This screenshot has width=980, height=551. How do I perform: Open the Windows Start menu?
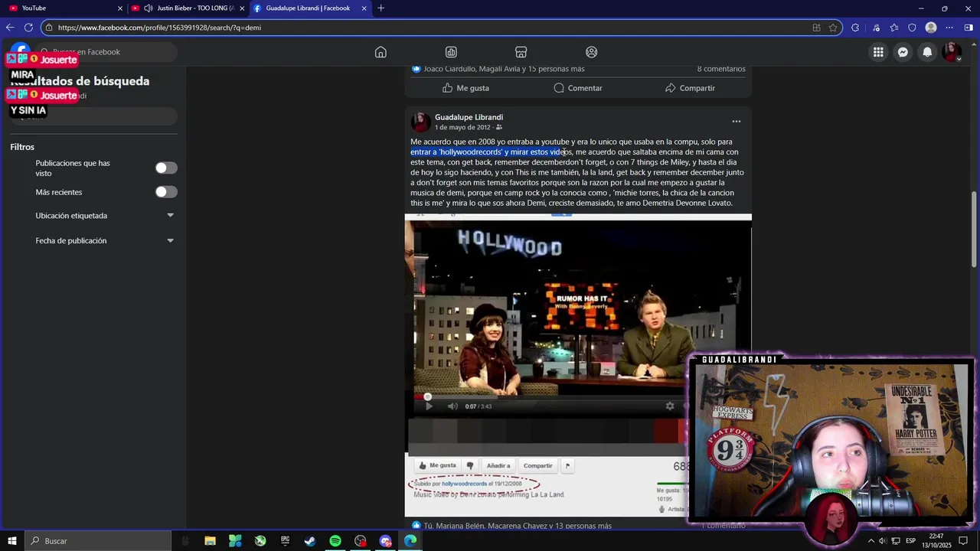[11, 541]
